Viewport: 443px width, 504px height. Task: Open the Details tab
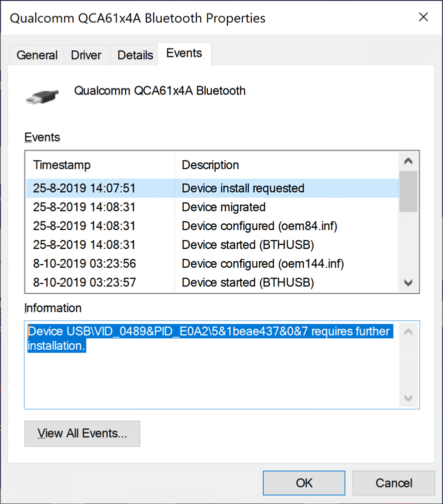coord(135,55)
